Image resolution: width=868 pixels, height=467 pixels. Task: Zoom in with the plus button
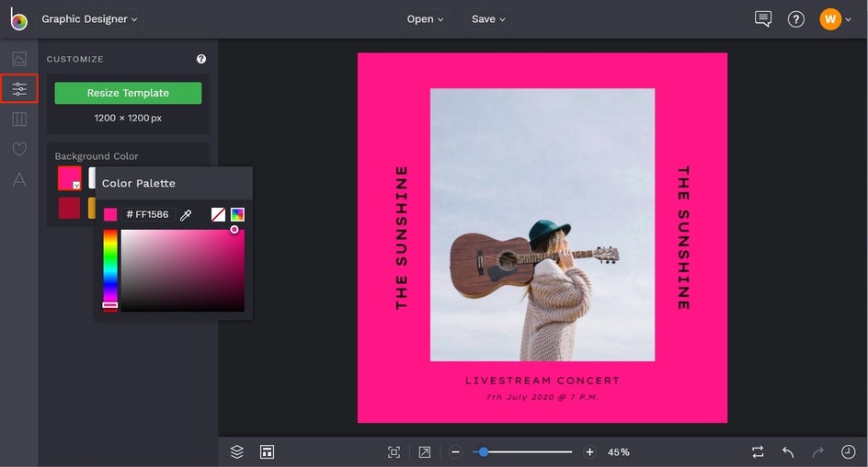pos(590,452)
